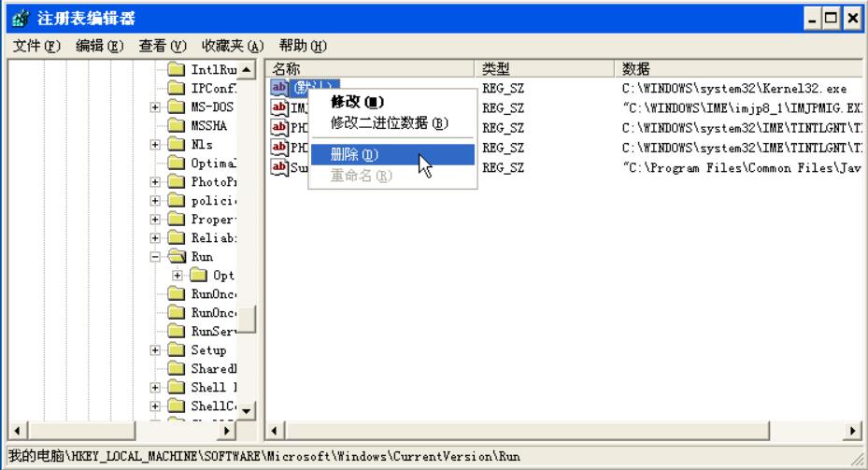Expand the PhotoPr key
Screen dimensions: 868x470
155,181
